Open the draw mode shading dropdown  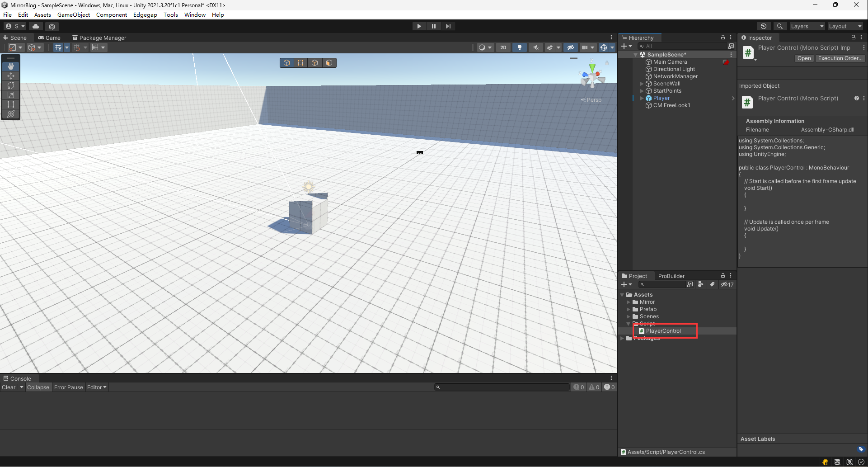[485, 47]
